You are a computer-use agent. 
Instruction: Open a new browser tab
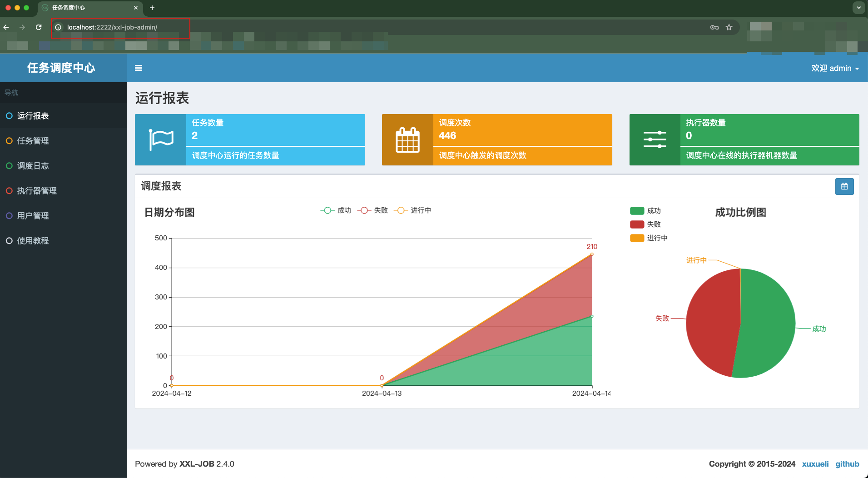coord(152,8)
